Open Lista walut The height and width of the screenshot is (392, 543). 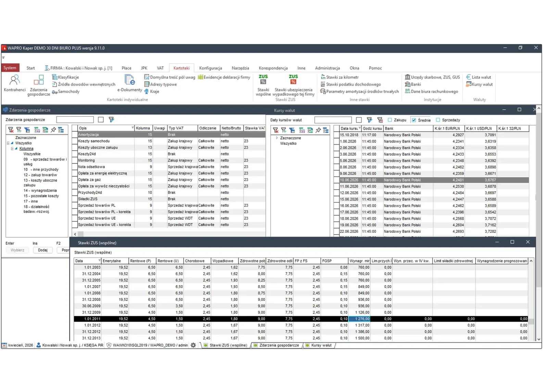point(479,77)
